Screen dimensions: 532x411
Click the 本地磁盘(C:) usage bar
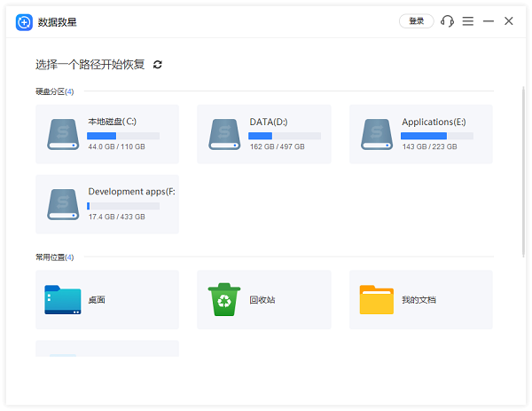(x=123, y=136)
